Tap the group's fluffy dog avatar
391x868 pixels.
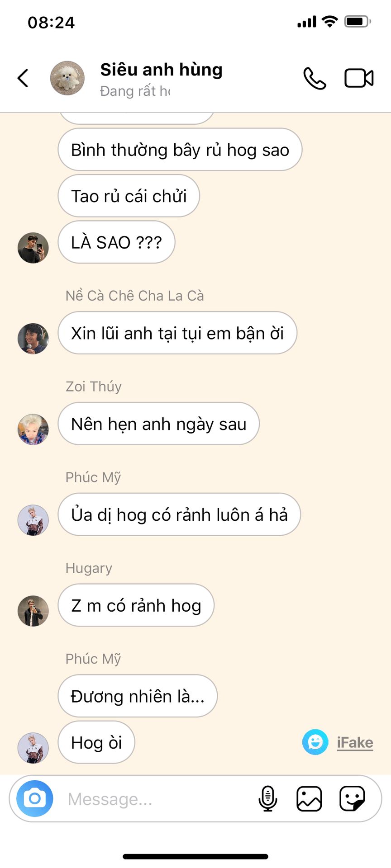(67, 78)
